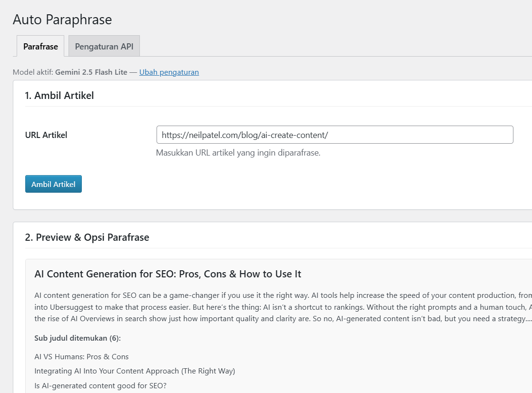Select the '2. Preview & Opsi Parafrase' heading
Viewport: 532px width, 393px height.
pyautogui.click(x=87, y=237)
